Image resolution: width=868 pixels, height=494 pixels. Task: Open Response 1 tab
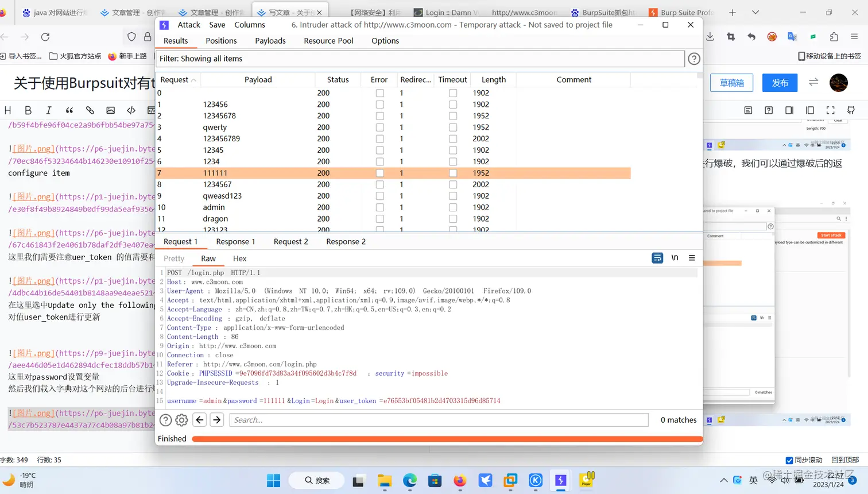(x=235, y=242)
